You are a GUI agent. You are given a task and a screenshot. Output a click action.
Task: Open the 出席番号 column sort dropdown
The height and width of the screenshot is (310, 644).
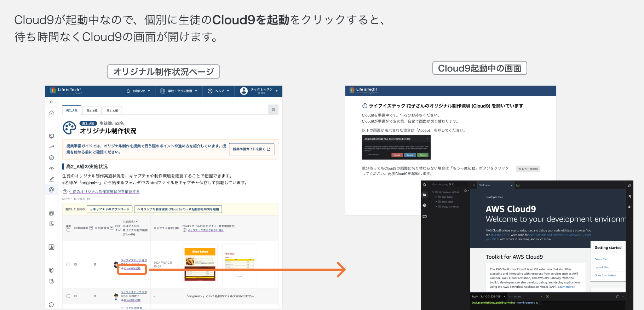(x=112, y=228)
